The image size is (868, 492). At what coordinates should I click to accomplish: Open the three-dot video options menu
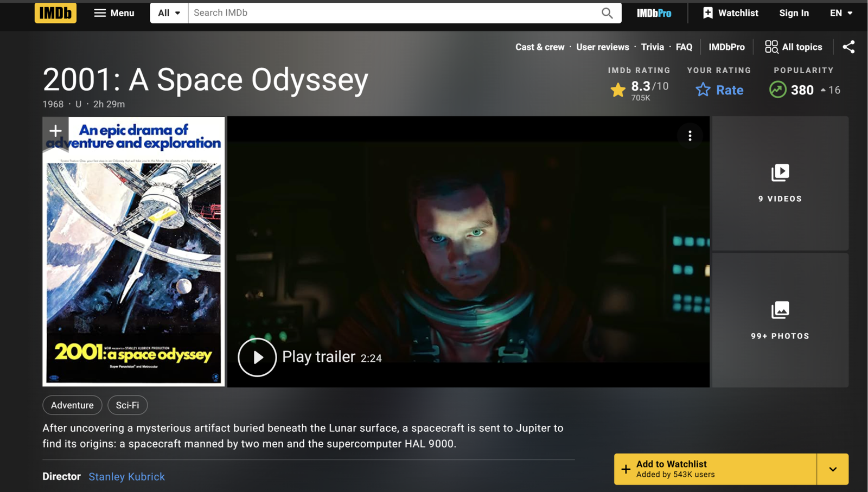690,136
